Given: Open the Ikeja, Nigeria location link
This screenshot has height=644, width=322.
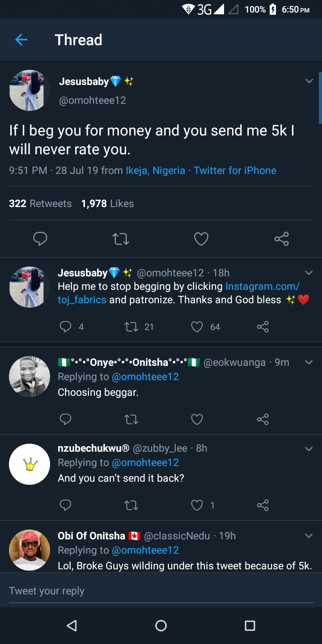Looking at the screenshot, I should click(x=155, y=170).
